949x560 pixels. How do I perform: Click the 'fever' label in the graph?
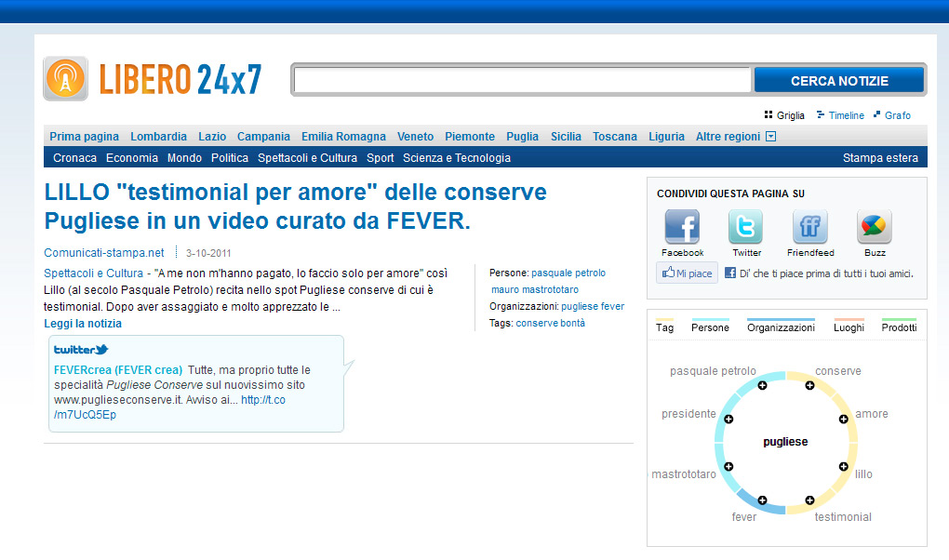click(743, 516)
